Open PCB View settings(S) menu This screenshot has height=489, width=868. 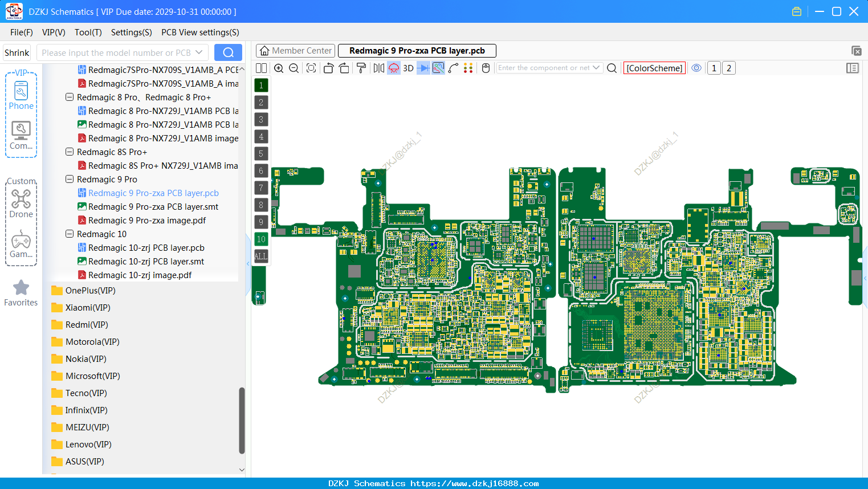[200, 32]
